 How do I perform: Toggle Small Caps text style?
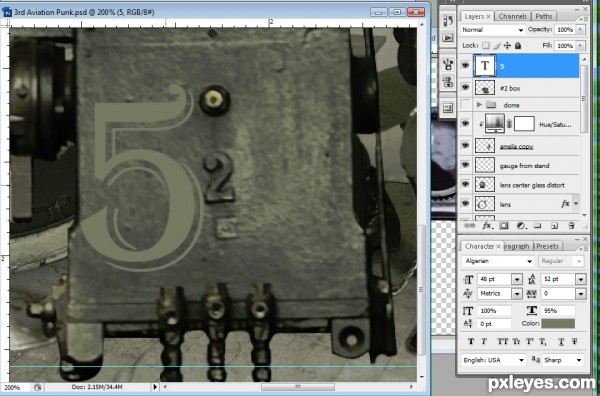point(516,341)
